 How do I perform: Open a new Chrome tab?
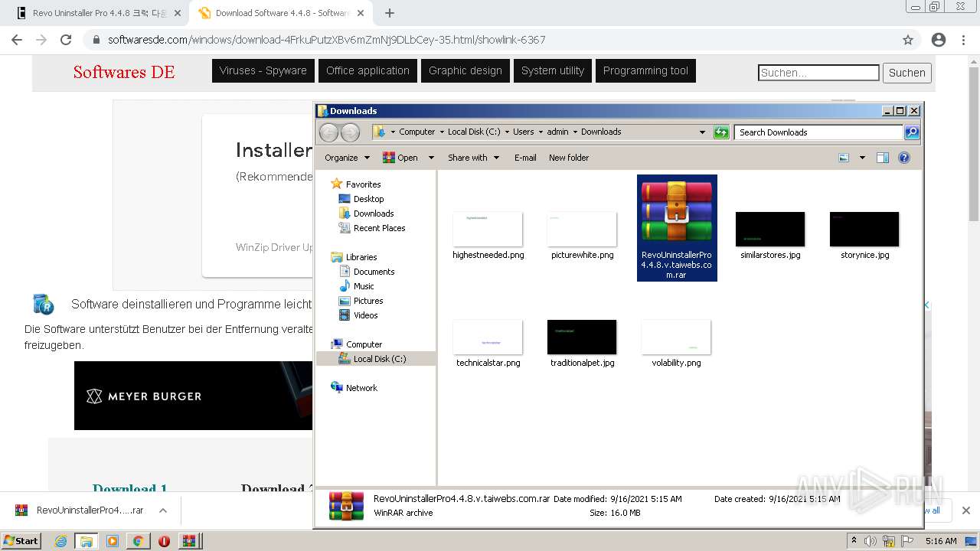coord(390,13)
